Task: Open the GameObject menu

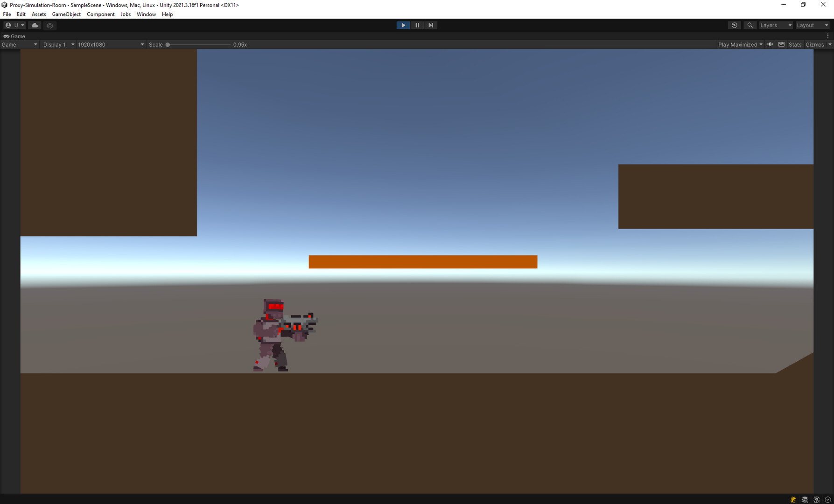Action: pyautogui.click(x=66, y=14)
